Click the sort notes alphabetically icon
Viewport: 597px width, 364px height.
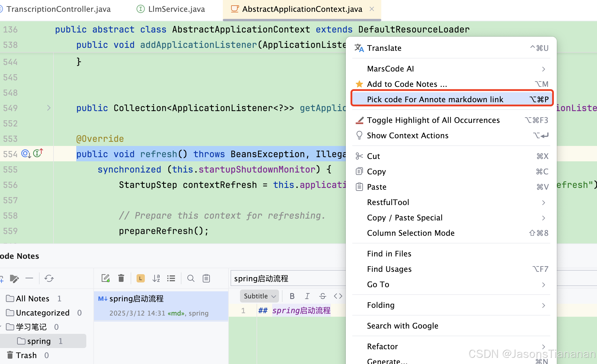pos(156,278)
